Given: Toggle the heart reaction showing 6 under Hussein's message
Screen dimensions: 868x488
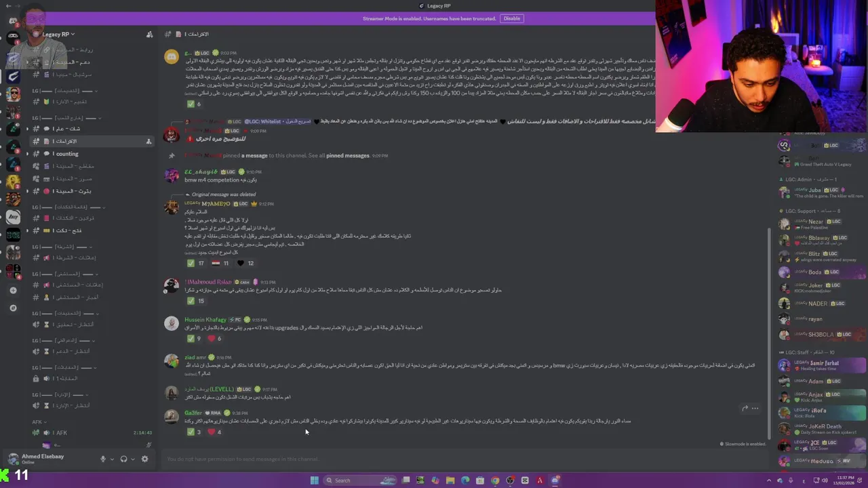Looking at the screenshot, I should [x=215, y=338].
